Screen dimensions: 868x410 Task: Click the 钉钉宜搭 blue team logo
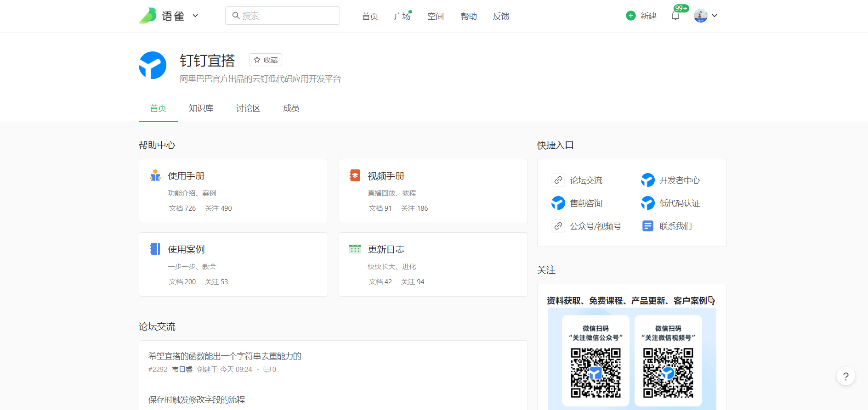click(153, 65)
